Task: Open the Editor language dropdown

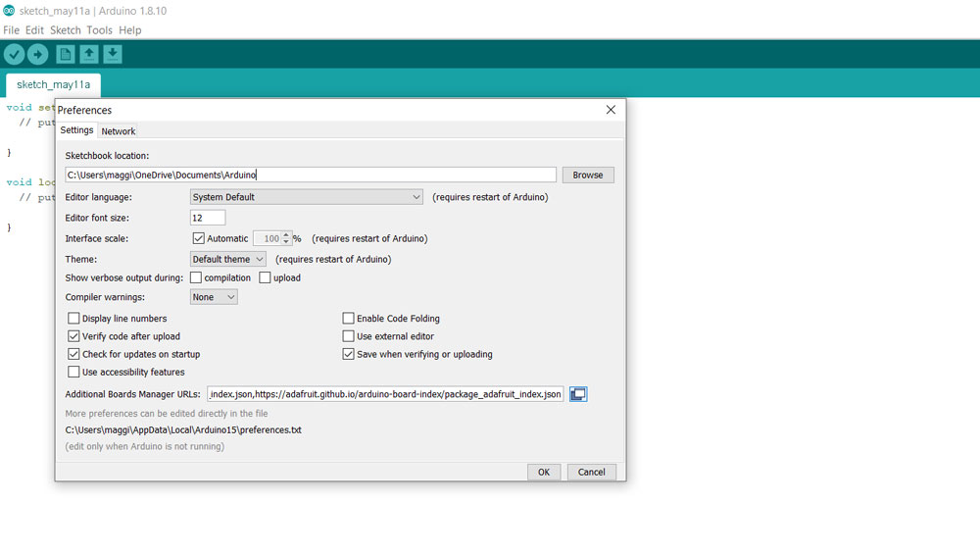Action: pyautogui.click(x=306, y=197)
